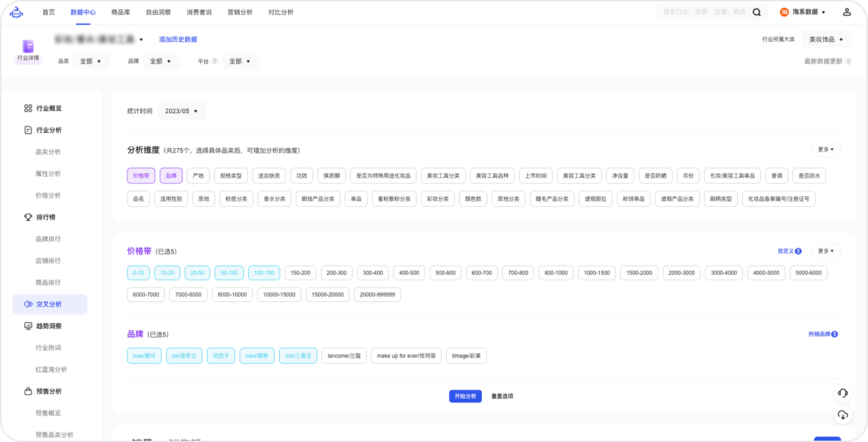Select the 20000-999999 price band chip
868x442 pixels.
tap(377, 295)
